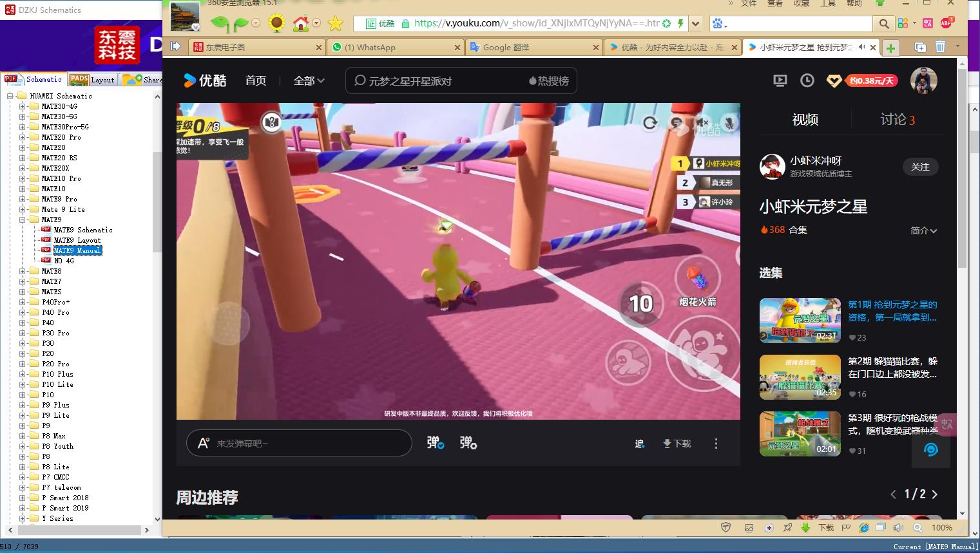The height and width of the screenshot is (553, 980).
Task: Open the 热搜榜 hot search list
Action: 549,80
